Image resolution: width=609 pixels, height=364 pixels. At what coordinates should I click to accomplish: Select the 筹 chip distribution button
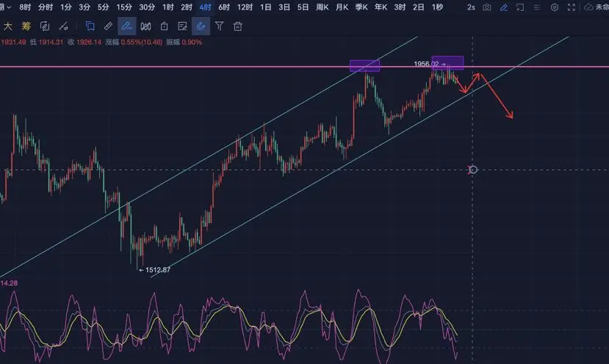pyautogui.click(x=26, y=26)
